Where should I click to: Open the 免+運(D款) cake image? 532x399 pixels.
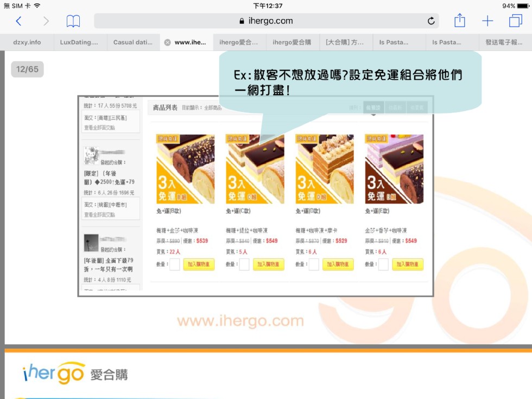325,169
